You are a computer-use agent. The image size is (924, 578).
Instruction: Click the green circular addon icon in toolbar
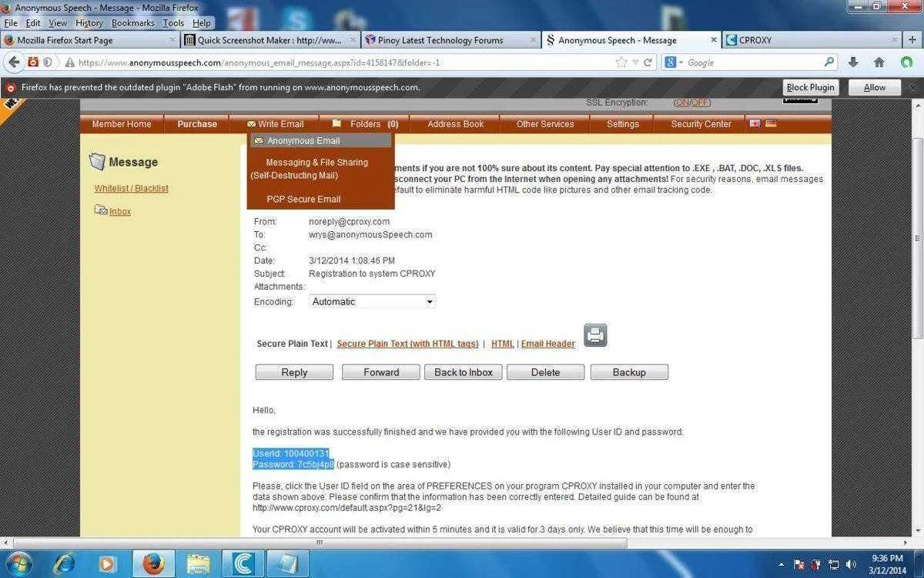coord(906,62)
